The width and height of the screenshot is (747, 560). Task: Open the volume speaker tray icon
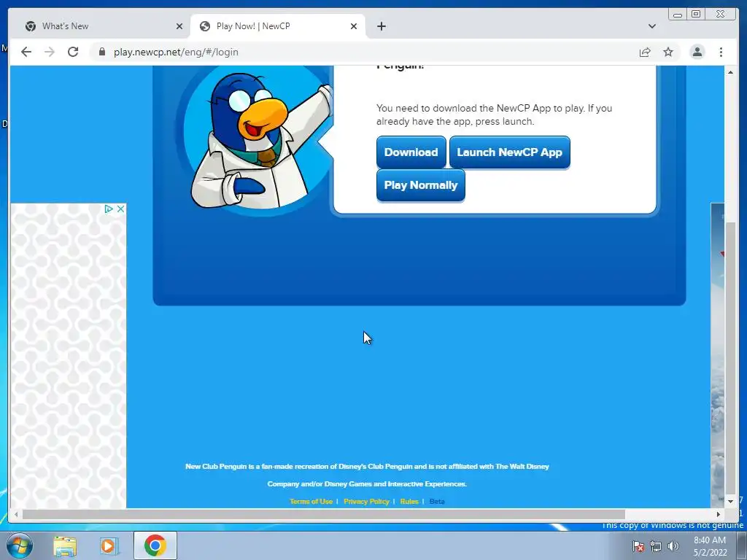coord(673,547)
